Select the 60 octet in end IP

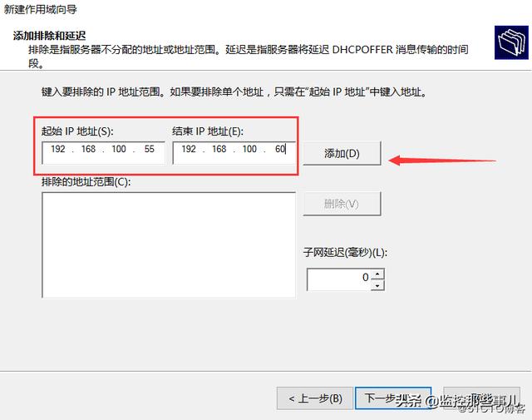click(280, 149)
